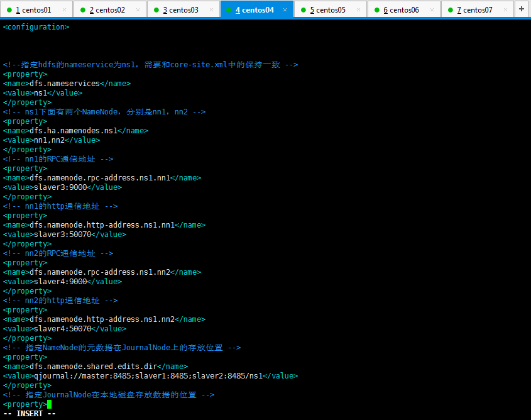The image size is (531, 420).
Task: Go to the centos06 session tab
Action: coord(401,10)
